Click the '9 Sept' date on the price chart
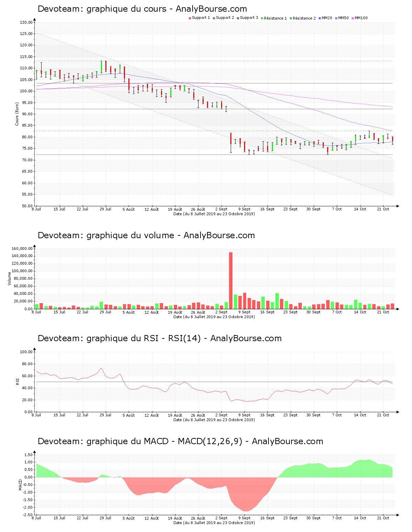The width and height of the screenshot is (412, 532). [x=244, y=209]
